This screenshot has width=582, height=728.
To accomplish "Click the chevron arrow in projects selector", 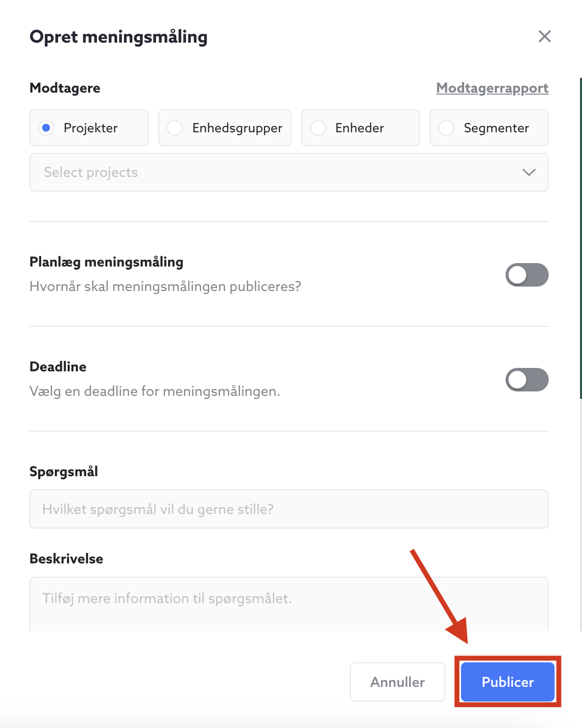I will pos(529,172).
